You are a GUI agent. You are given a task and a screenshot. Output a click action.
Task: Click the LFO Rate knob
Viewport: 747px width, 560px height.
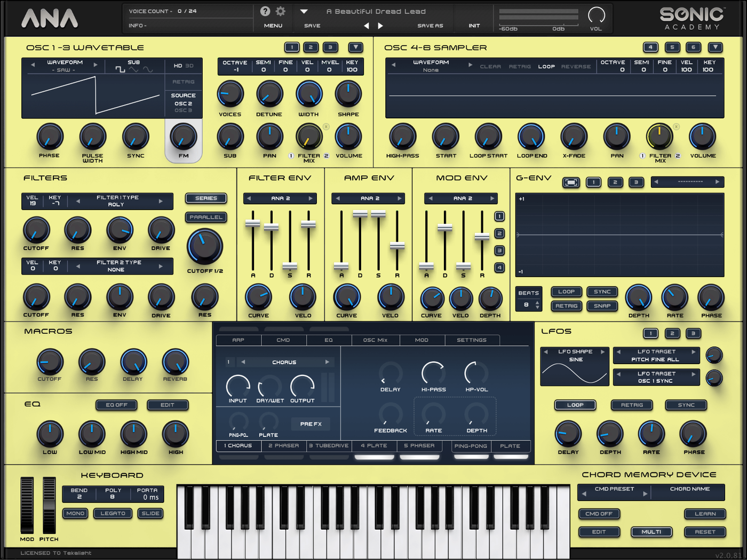[x=651, y=434]
